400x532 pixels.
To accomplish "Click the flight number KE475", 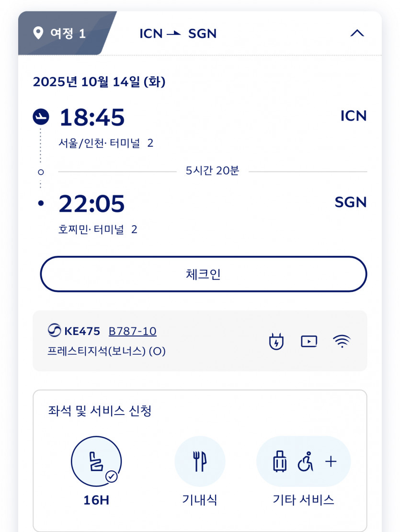I will coord(82,331).
